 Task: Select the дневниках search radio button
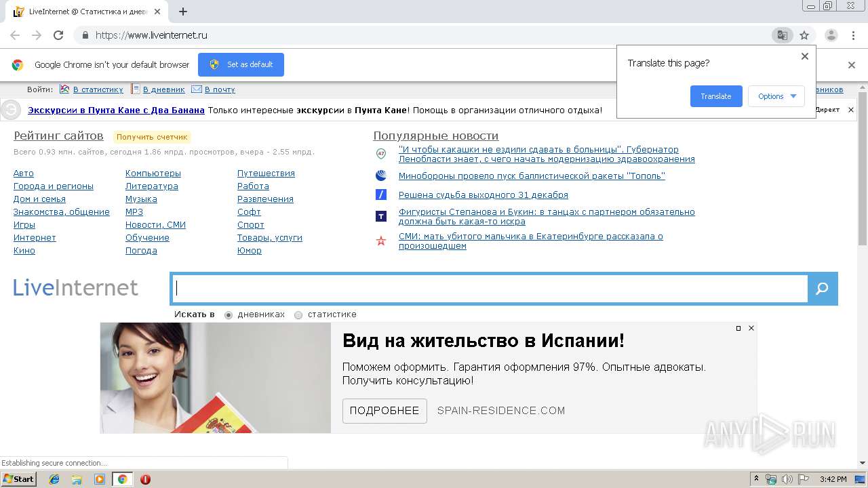229,315
